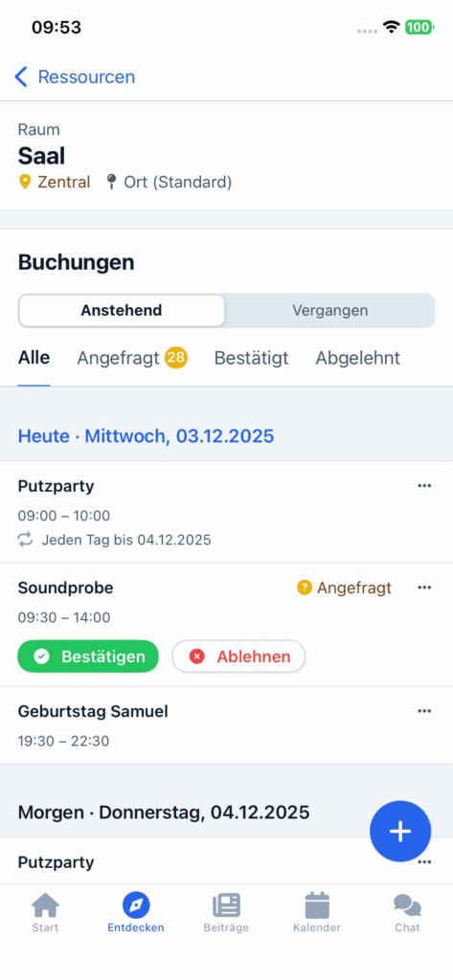Select the Anstehend segment

click(x=122, y=311)
